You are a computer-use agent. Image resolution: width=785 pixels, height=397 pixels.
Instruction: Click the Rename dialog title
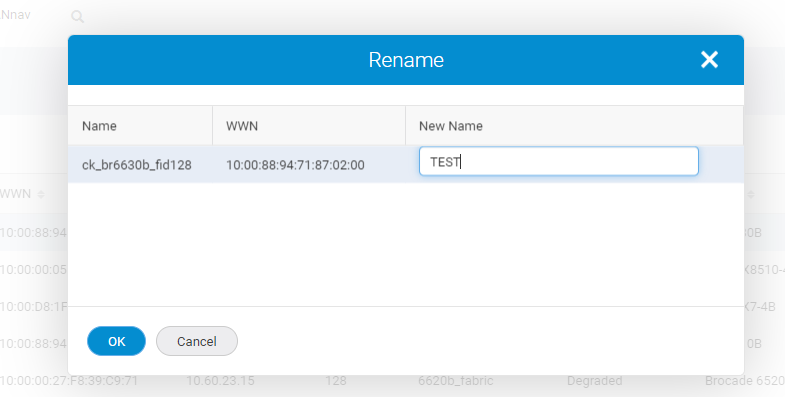coord(406,60)
